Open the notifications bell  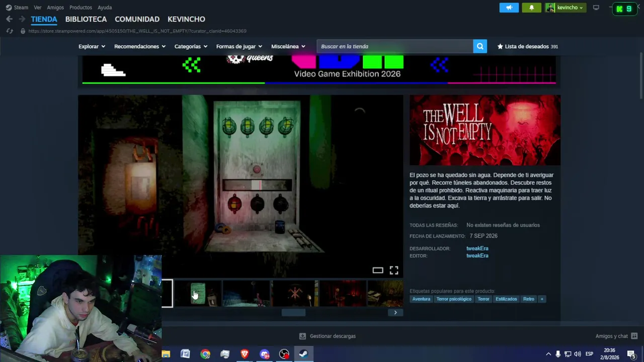[x=531, y=8]
